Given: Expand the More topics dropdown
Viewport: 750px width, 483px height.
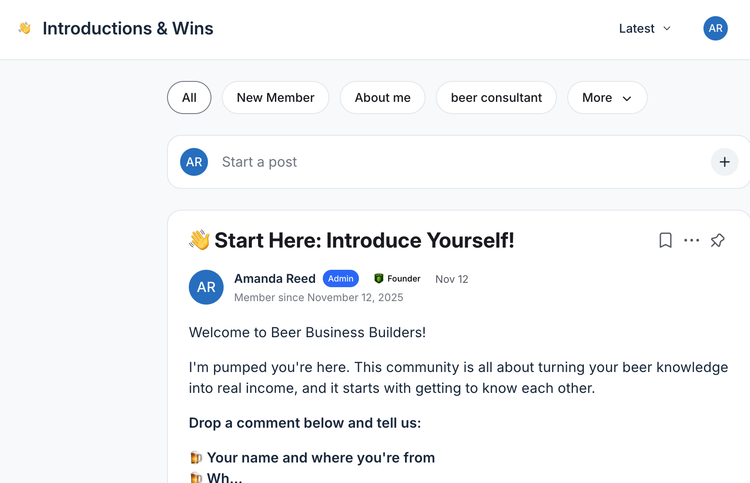Looking at the screenshot, I should (607, 98).
